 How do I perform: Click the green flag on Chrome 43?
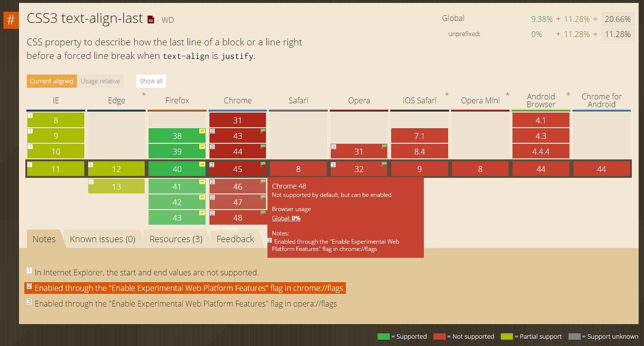coord(263,131)
